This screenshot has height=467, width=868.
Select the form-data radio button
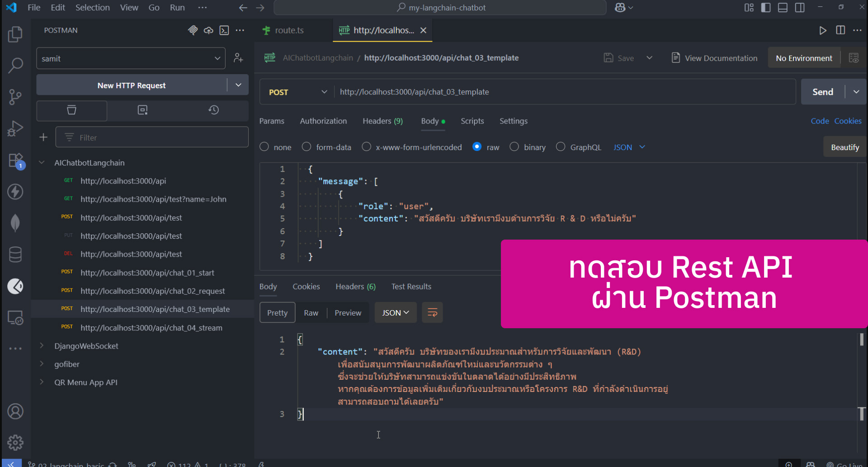[x=307, y=147]
